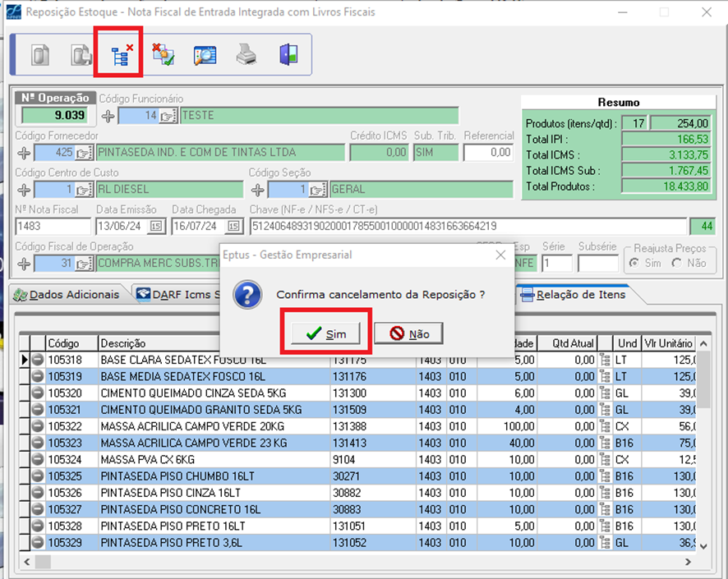Open lookup icon for fornecedor 425
This screenshot has width=728, height=579.
coord(85,153)
